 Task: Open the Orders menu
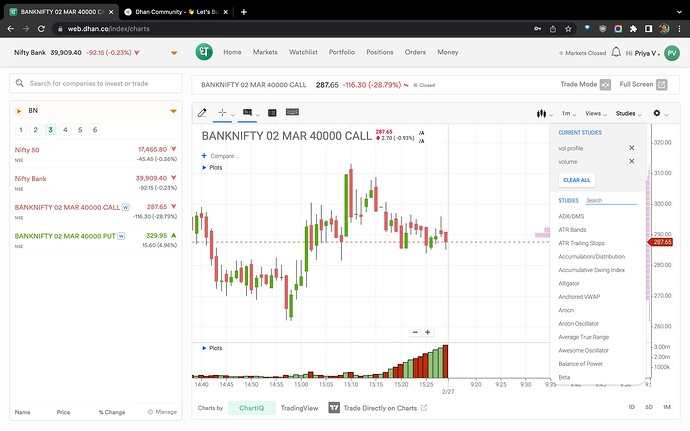415,52
